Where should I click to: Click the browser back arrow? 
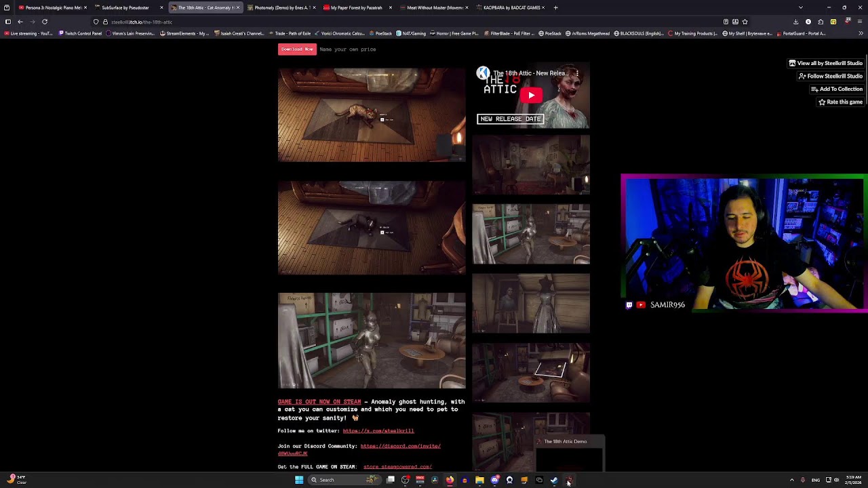click(x=20, y=22)
